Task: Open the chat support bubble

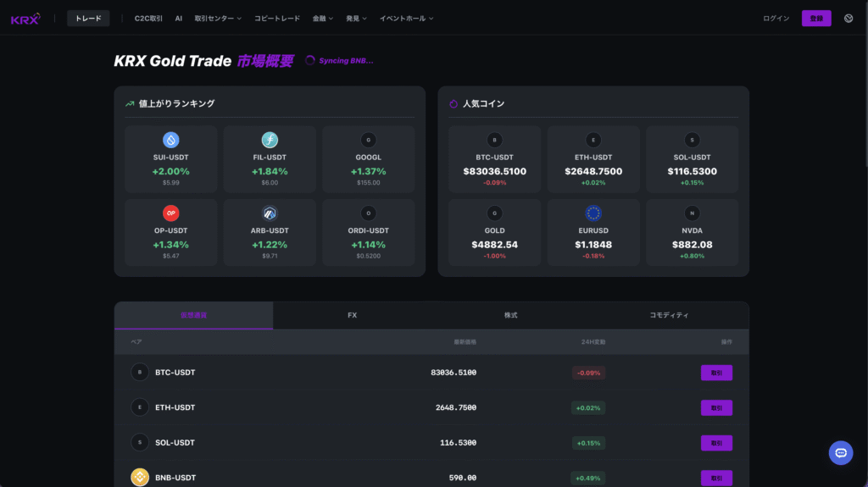Action: 840,452
